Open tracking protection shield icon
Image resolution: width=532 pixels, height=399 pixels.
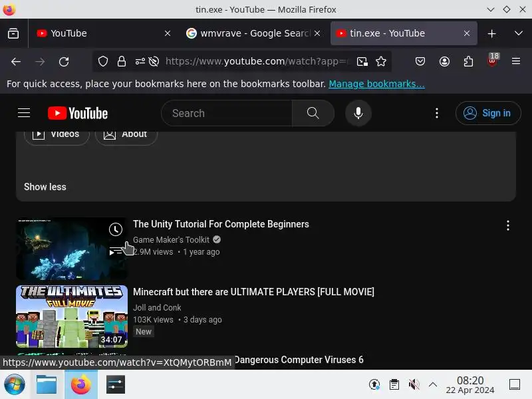pos(103,61)
